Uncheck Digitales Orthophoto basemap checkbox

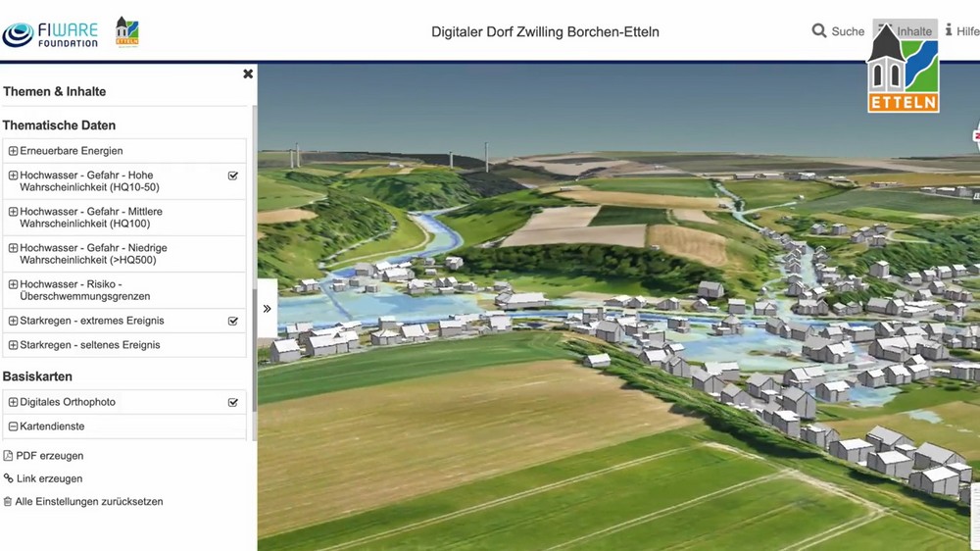point(233,402)
